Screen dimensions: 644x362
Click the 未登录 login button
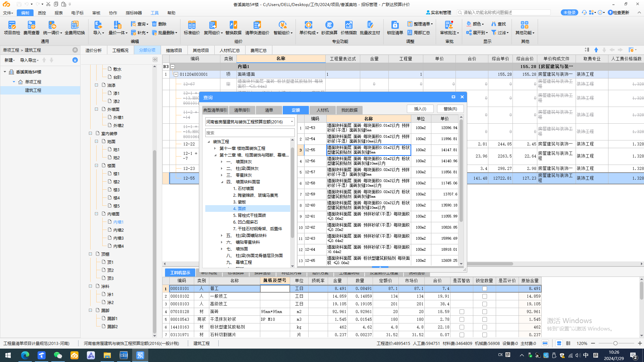point(569,12)
